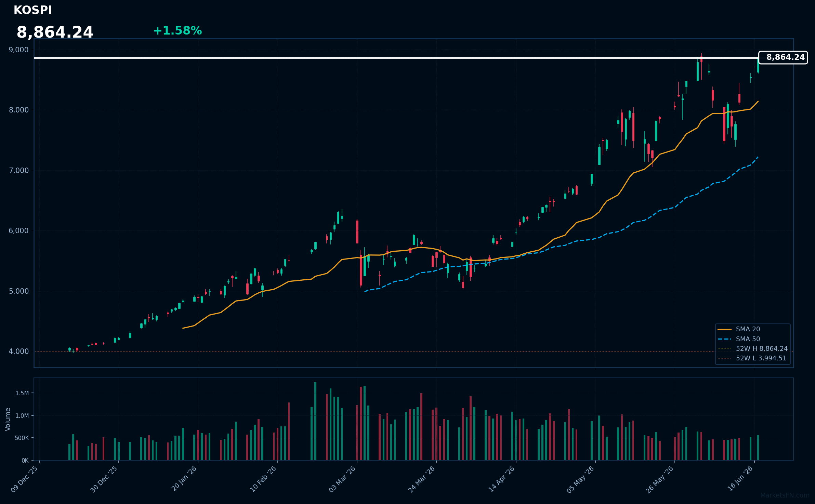This screenshot has width=815, height=504.
Task: Click the 09 Dec '25 date label
Action: pos(24,479)
